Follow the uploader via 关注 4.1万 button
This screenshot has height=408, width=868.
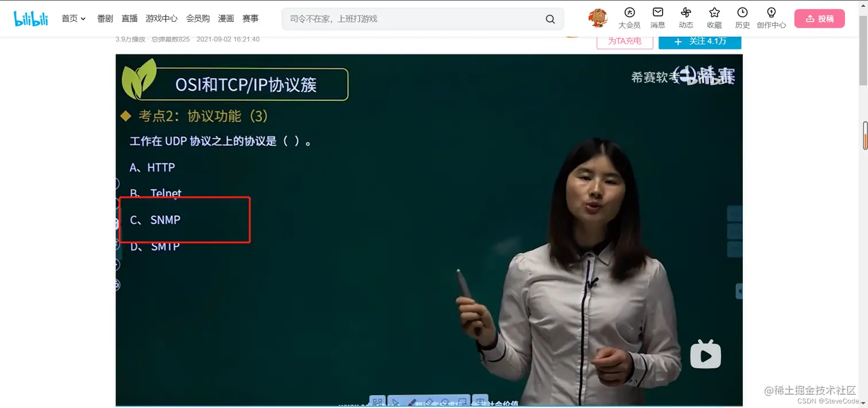coord(700,41)
